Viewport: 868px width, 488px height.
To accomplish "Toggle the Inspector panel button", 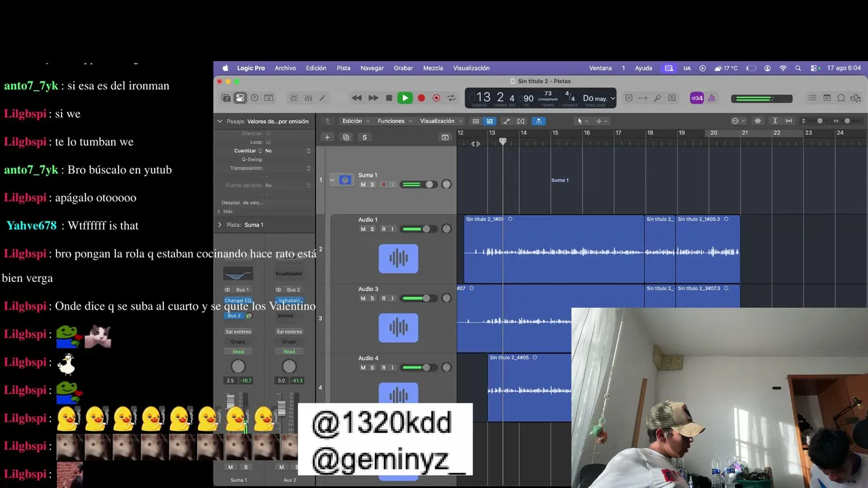I will click(x=240, y=98).
